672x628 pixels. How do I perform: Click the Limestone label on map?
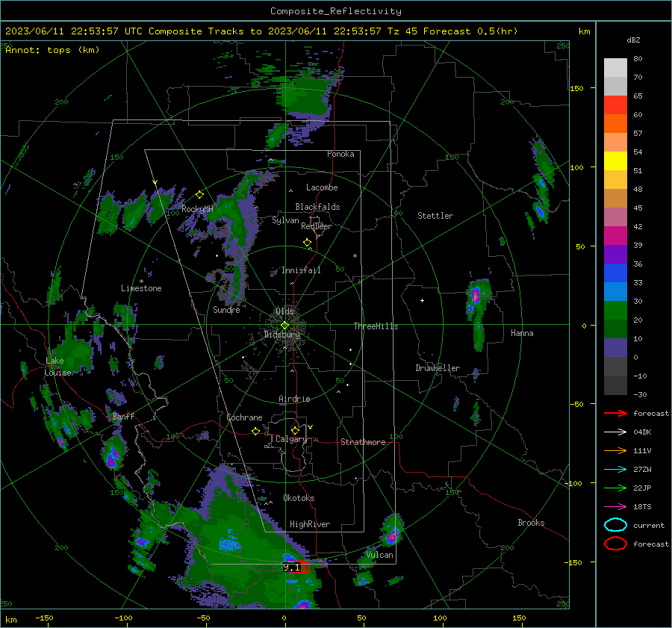tap(141, 288)
